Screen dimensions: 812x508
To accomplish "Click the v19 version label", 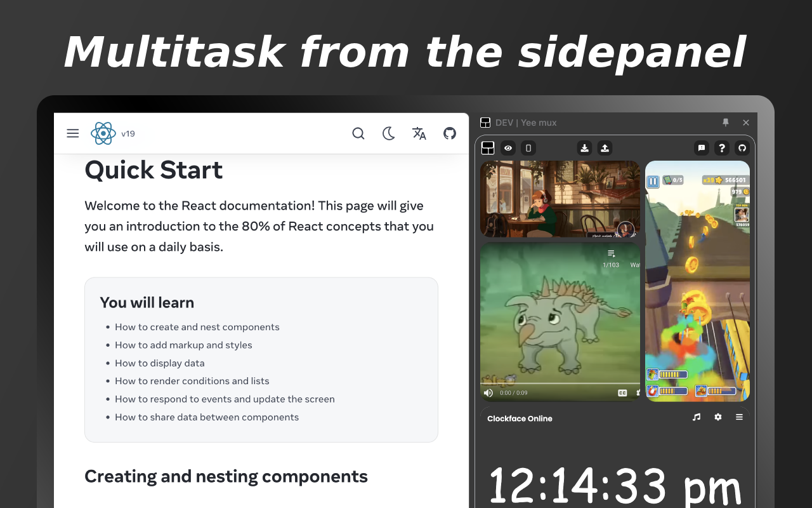I will point(128,133).
